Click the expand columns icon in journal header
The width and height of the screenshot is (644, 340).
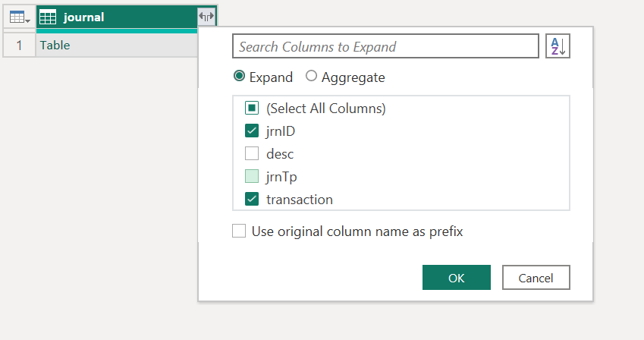pyautogui.click(x=206, y=17)
